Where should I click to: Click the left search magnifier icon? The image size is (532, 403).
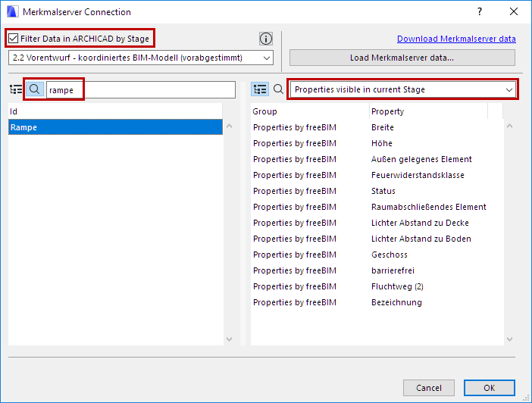[x=35, y=89]
